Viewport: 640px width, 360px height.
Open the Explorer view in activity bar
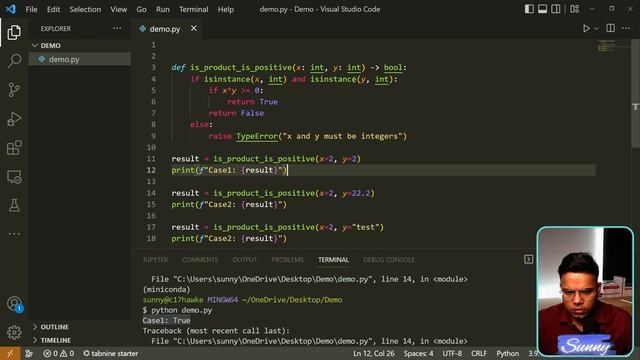click(14, 32)
